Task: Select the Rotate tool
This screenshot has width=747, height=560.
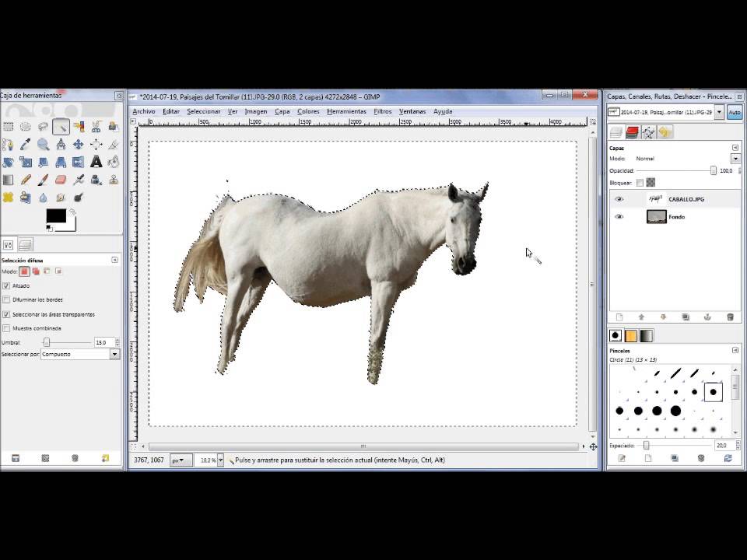Action: click(8, 162)
